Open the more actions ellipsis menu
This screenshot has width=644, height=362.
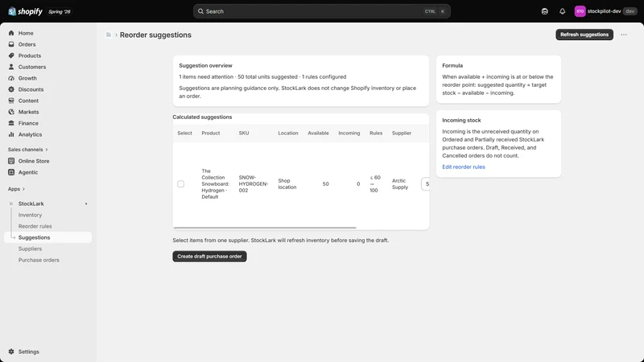623,35
